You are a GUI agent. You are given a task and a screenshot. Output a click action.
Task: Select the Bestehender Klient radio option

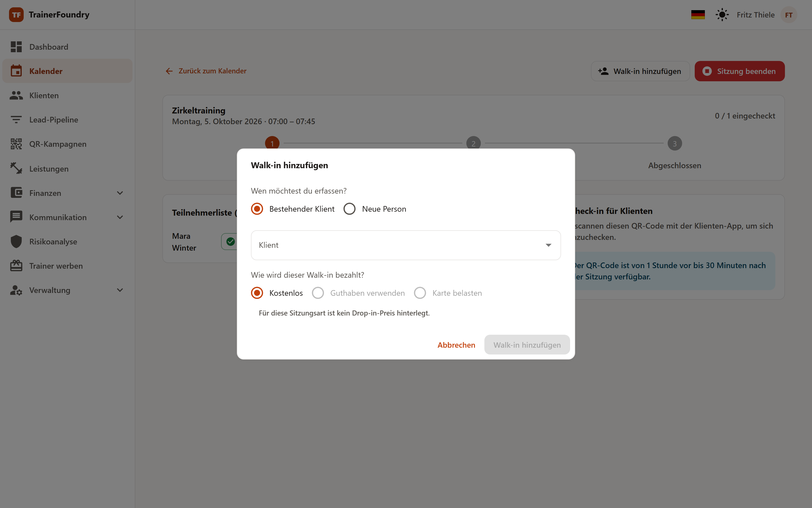[x=257, y=209]
